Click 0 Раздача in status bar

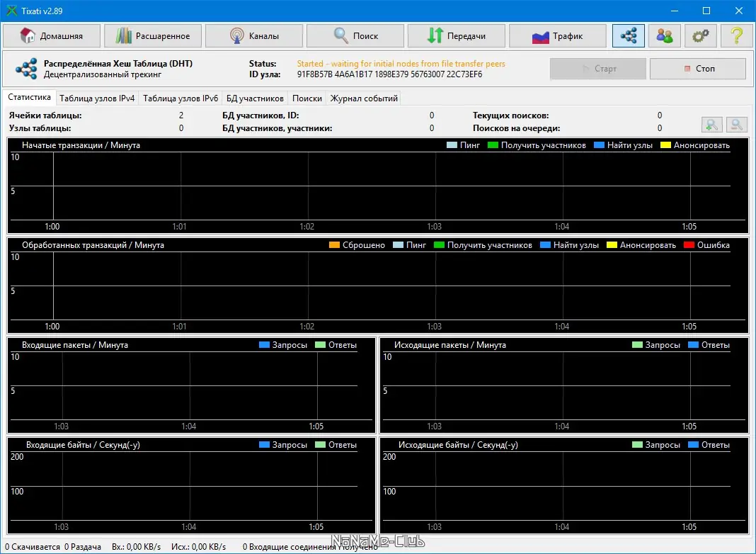click(83, 547)
